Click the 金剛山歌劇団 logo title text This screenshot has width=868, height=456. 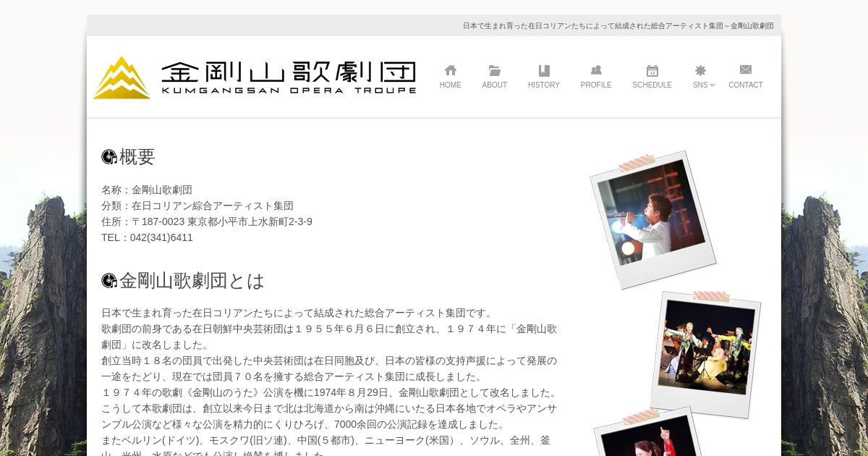289,72
